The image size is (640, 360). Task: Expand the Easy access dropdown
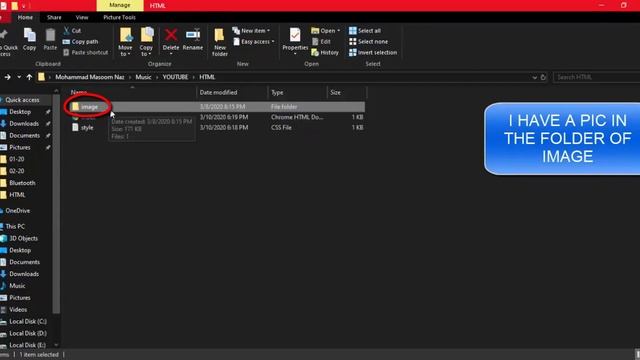[x=273, y=42]
